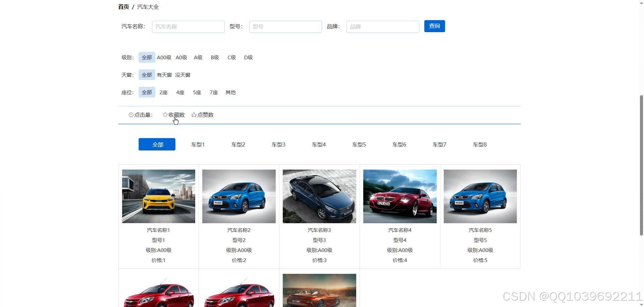Select 全部 in the 天窗 filter row

coord(147,75)
